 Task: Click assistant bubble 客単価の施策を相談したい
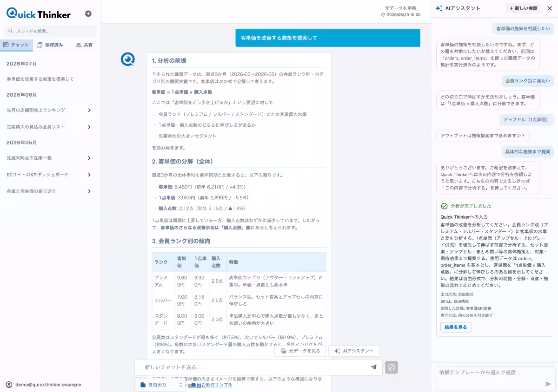(523, 29)
